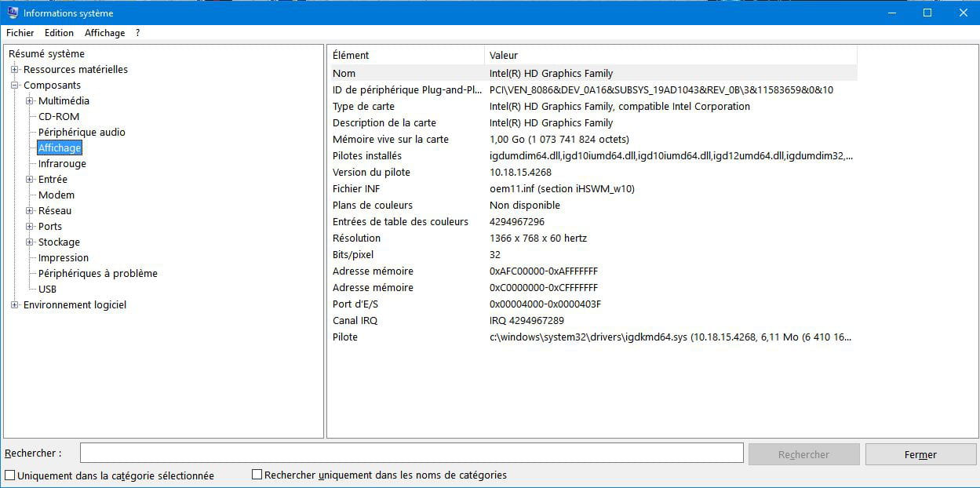Screen dimensions: 980x488
Task: Select the Multimédia tree item
Action: tap(64, 100)
